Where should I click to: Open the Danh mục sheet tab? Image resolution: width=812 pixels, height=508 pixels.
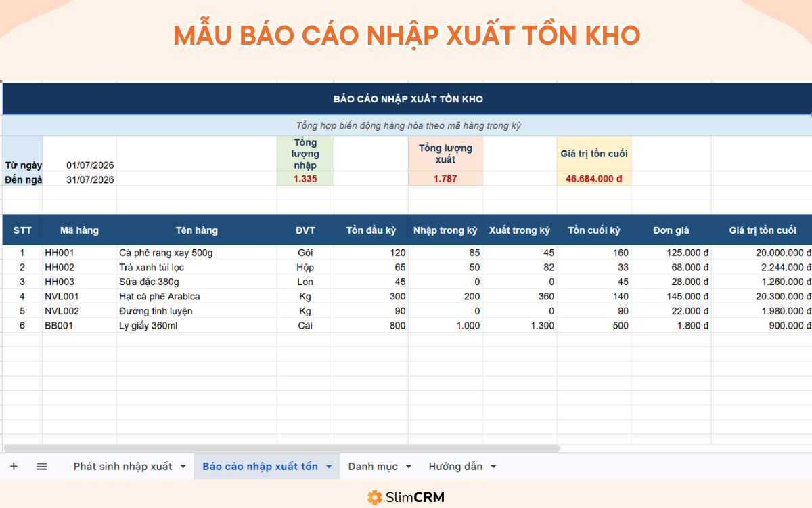coord(373,467)
